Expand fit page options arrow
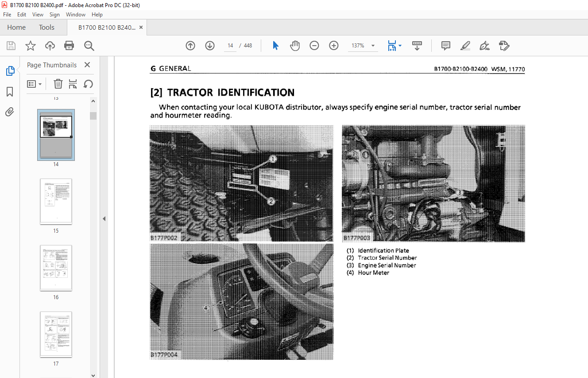The width and height of the screenshot is (588, 378). 400,46
